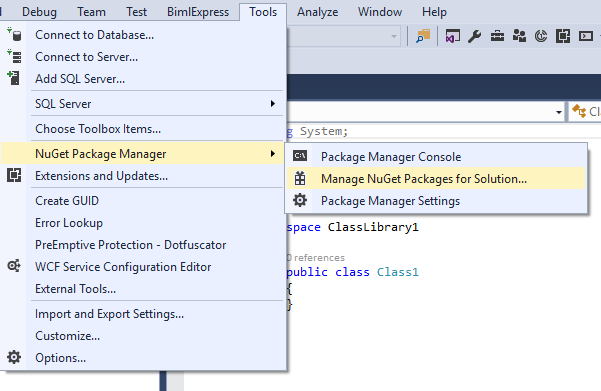The image size is (601, 391).
Task: Select Error Lookup
Action: (143, 223)
